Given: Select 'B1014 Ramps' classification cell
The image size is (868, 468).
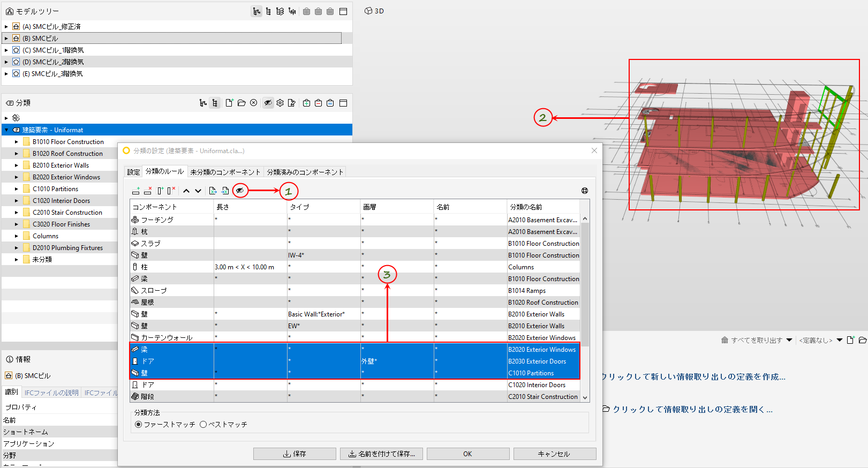Looking at the screenshot, I should [544, 291].
